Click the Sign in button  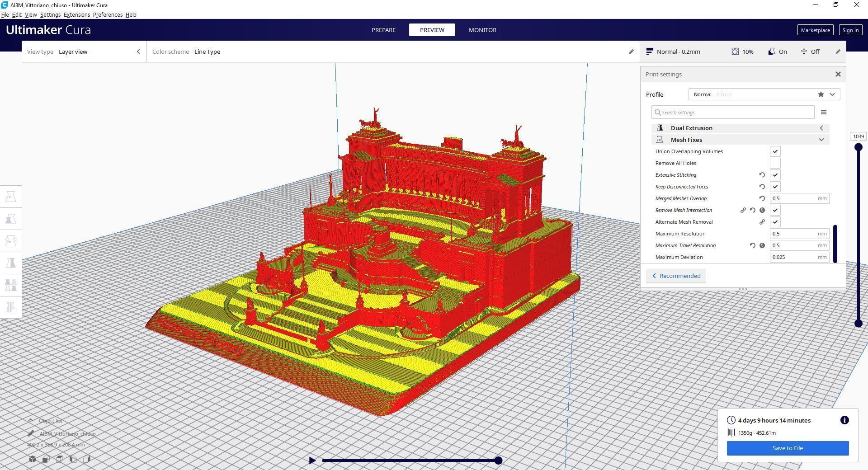tap(850, 30)
